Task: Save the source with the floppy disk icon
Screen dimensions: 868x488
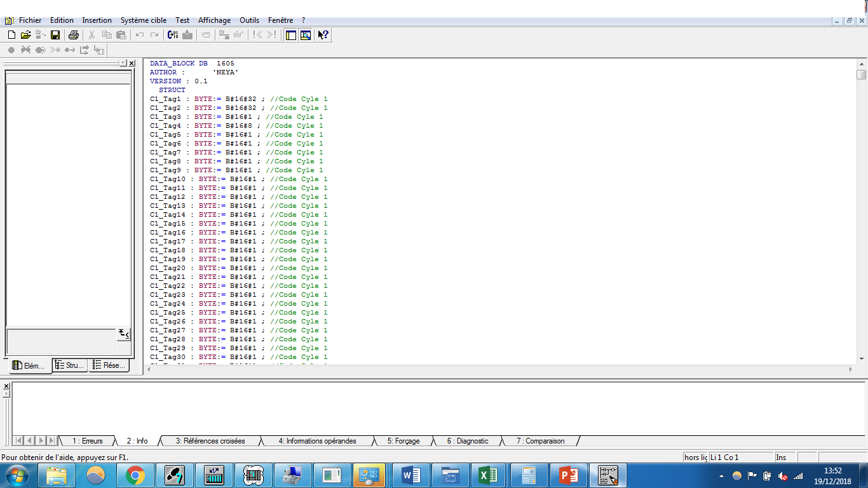Action: (55, 35)
